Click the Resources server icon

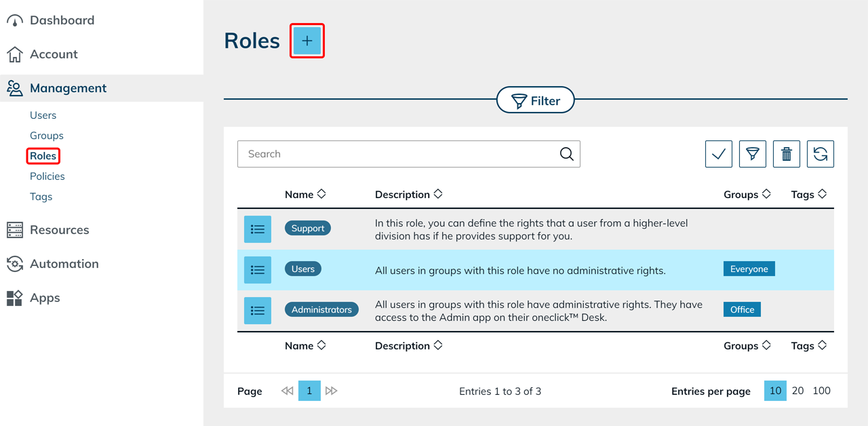coord(15,230)
